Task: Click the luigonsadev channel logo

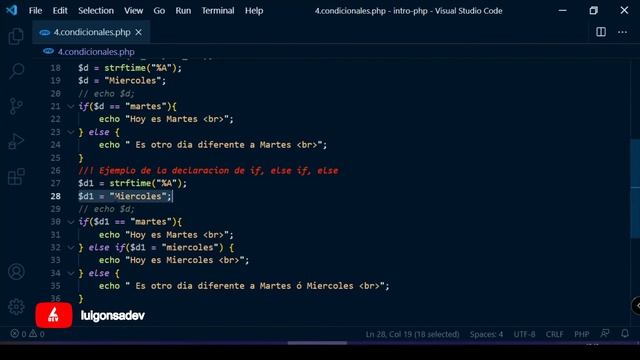Action: tap(54, 315)
